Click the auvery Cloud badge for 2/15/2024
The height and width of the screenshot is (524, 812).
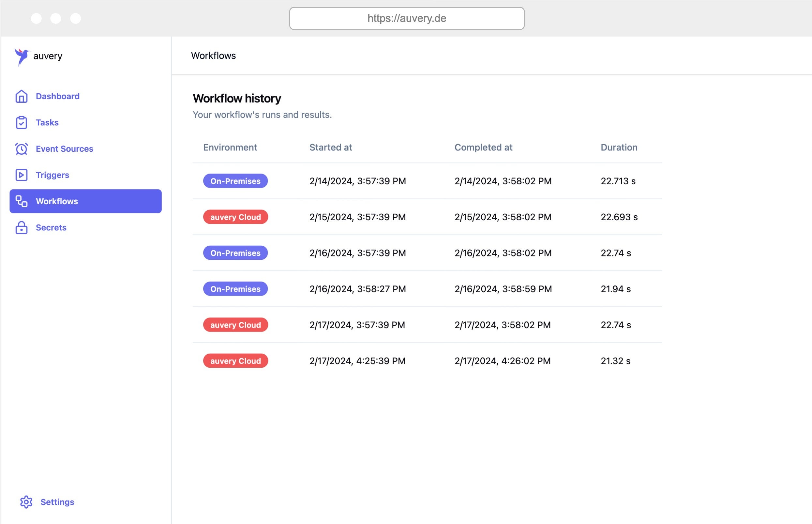pyautogui.click(x=235, y=217)
